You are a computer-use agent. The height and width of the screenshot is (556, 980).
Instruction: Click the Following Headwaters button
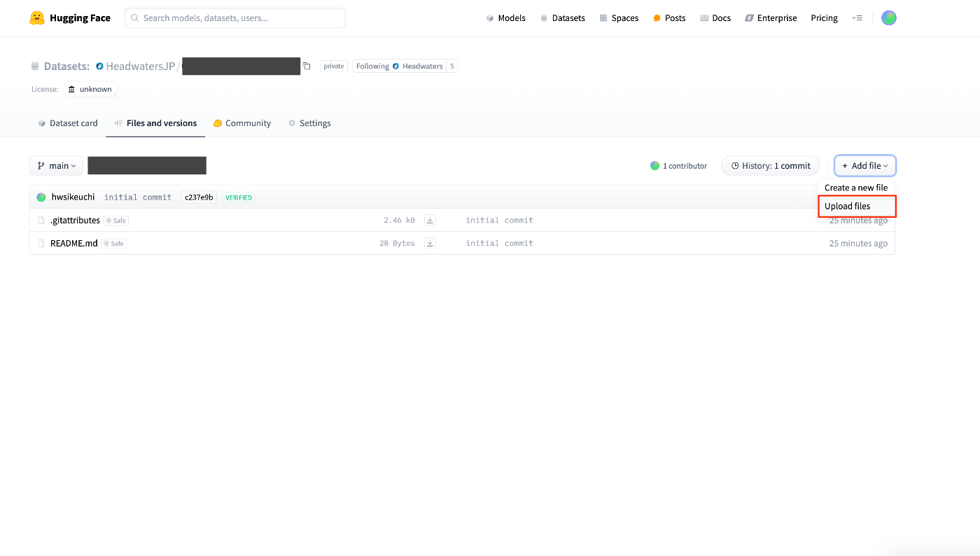pyautogui.click(x=399, y=67)
